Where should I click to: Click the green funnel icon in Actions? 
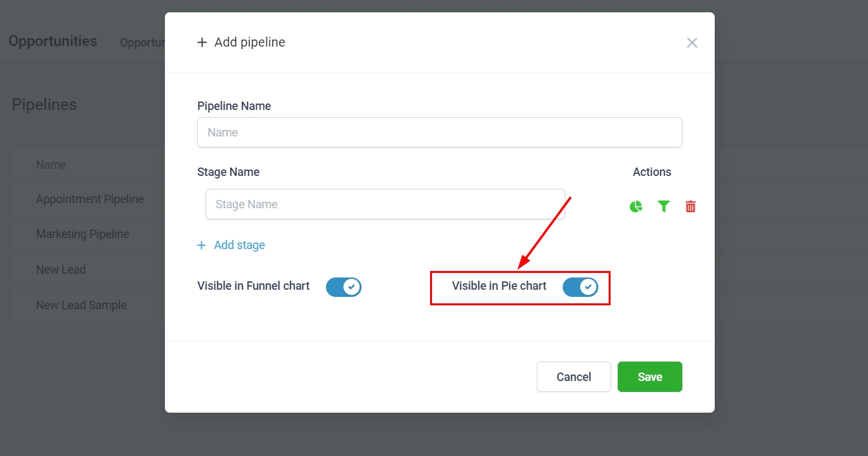pyautogui.click(x=664, y=206)
